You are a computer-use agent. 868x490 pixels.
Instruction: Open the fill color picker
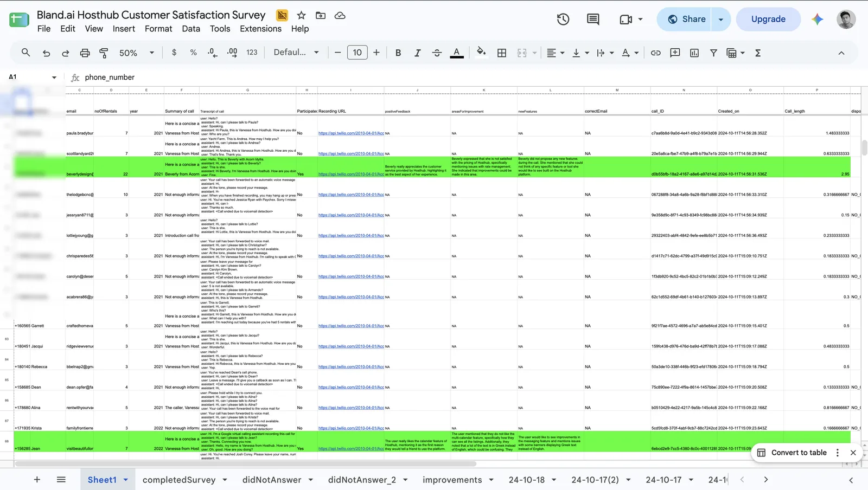coord(481,53)
